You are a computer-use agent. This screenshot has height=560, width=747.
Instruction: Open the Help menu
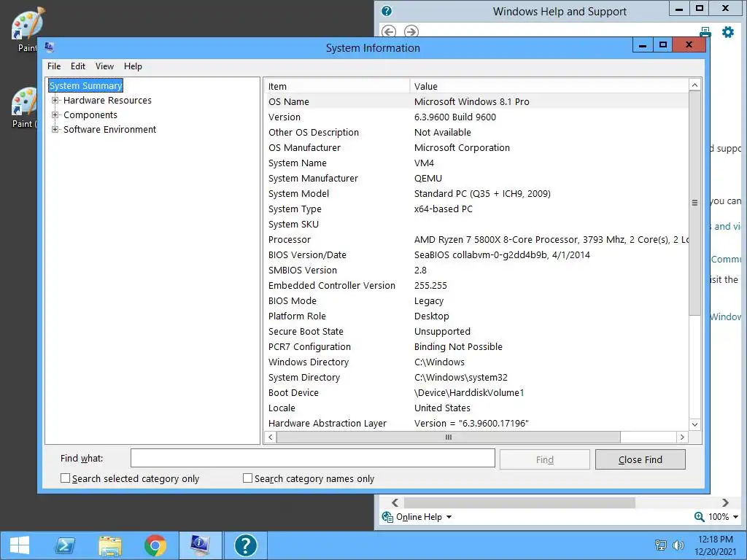[x=133, y=66]
